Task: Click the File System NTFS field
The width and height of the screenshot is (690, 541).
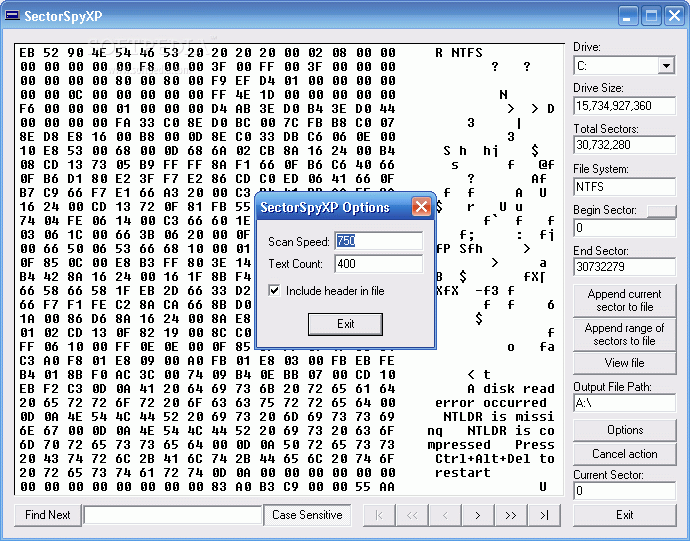Action: 624,187
